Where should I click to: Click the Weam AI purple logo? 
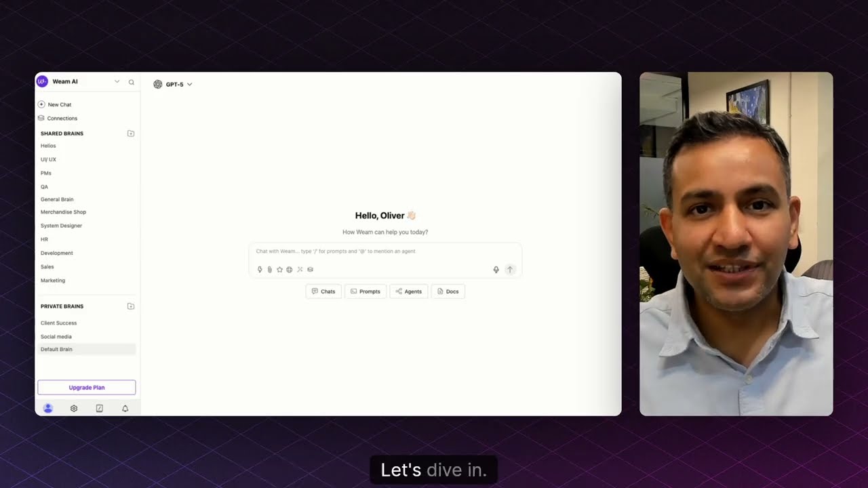[x=42, y=81]
